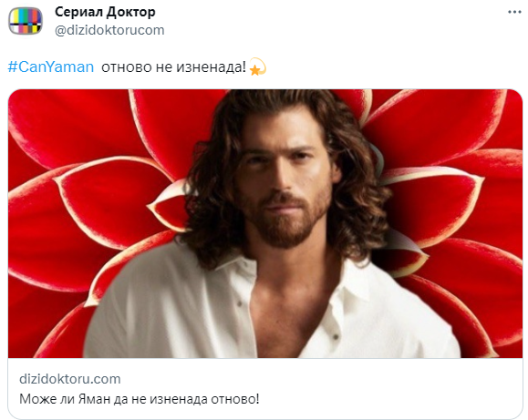The height and width of the screenshot is (420, 528).
Task: Open the Сериал Доктор profile name
Action: click(x=105, y=12)
